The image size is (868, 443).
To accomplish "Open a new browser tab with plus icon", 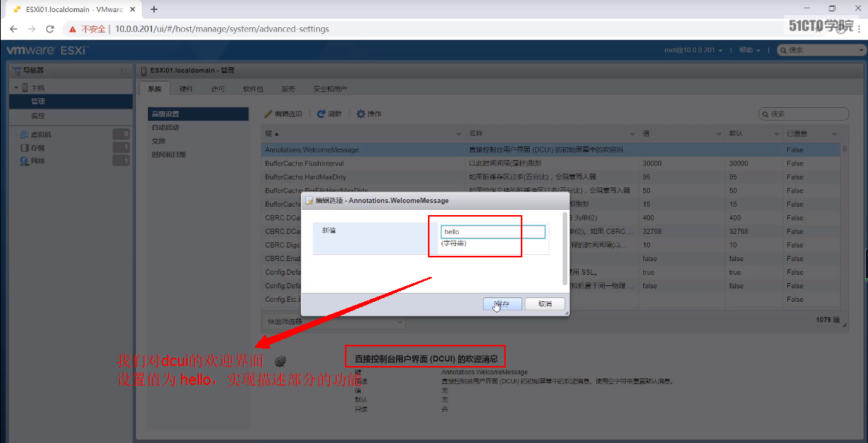I will tap(154, 9).
